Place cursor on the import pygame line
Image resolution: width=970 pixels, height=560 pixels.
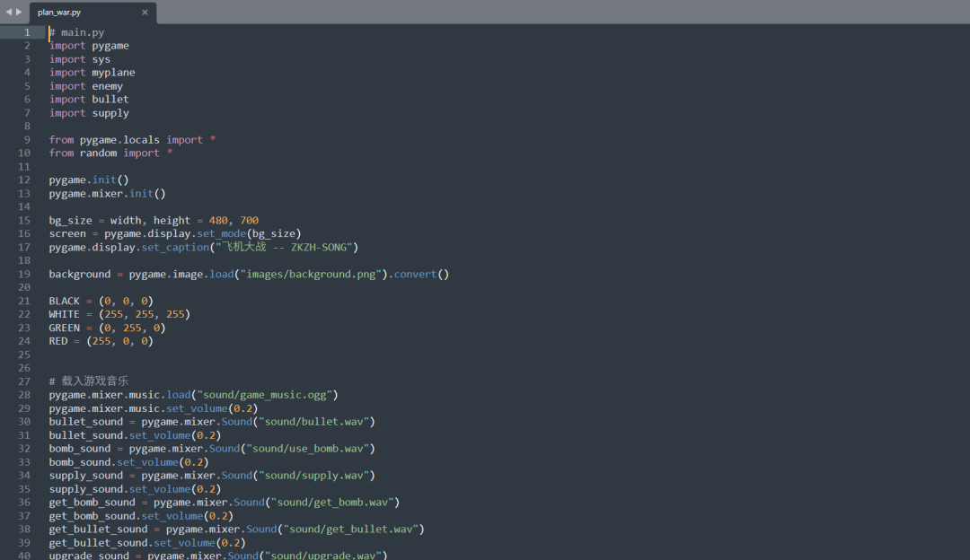click(90, 45)
